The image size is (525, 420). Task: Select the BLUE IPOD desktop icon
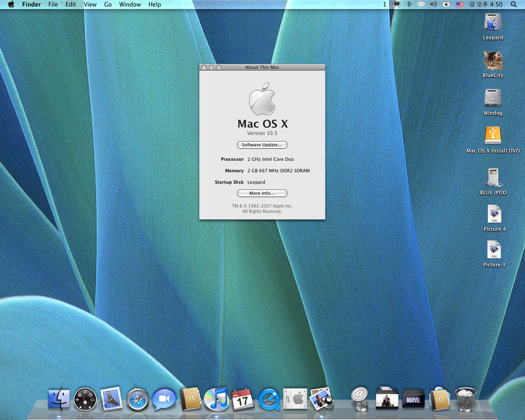493,182
